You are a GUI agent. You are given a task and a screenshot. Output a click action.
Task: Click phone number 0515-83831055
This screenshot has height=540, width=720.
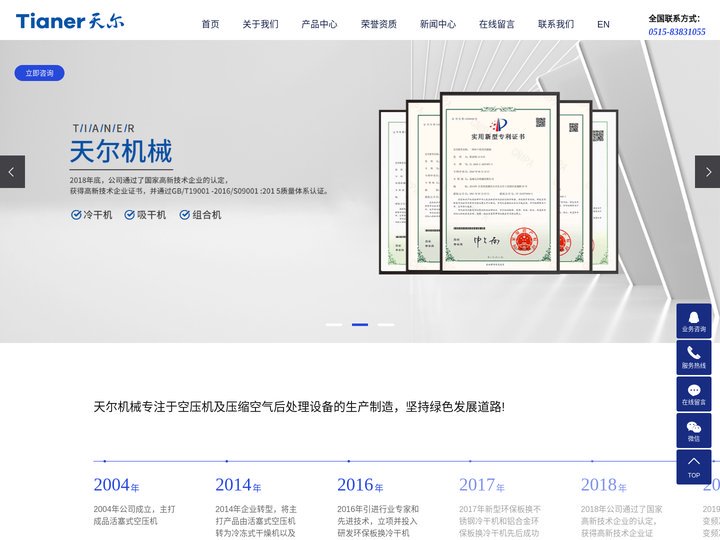point(677,32)
